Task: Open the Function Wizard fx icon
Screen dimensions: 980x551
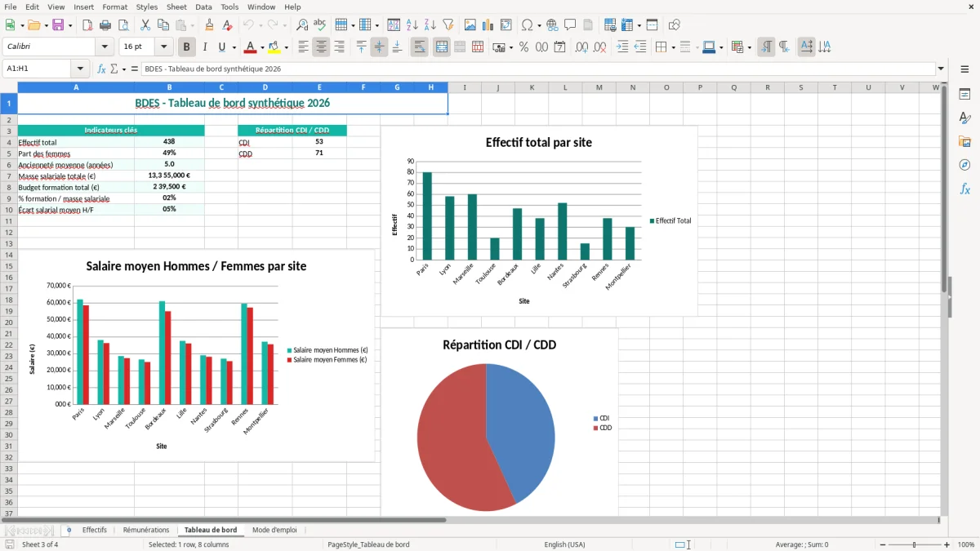Action: [102, 69]
